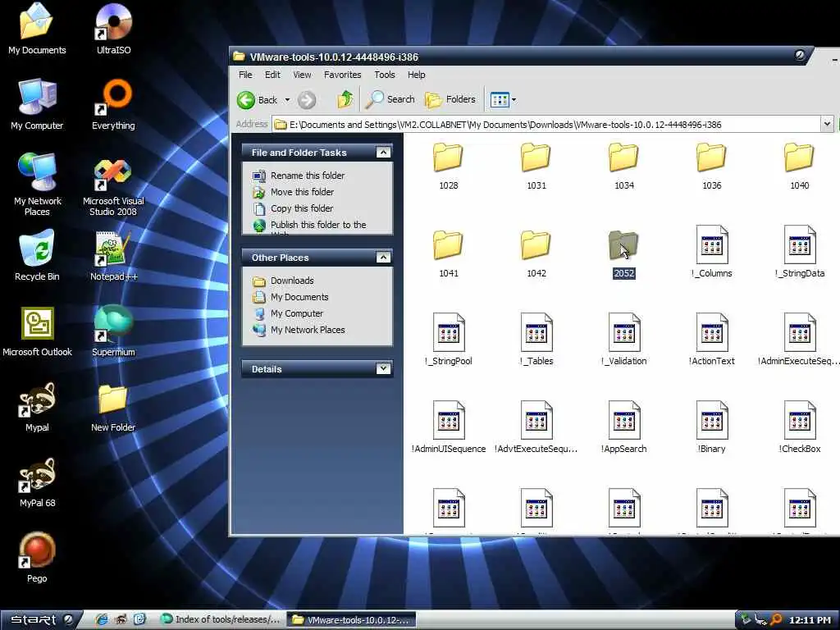Open the address bar dropdown list
840x630 pixels.
(x=827, y=125)
